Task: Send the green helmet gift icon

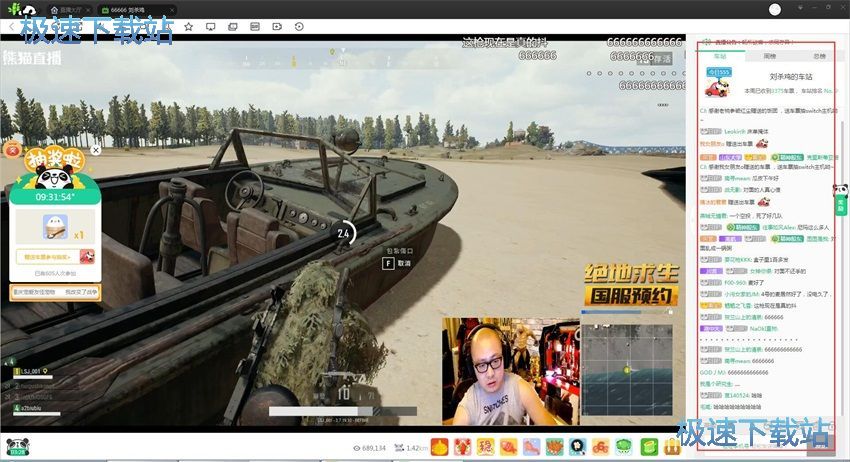Action: tap(624, 447)
